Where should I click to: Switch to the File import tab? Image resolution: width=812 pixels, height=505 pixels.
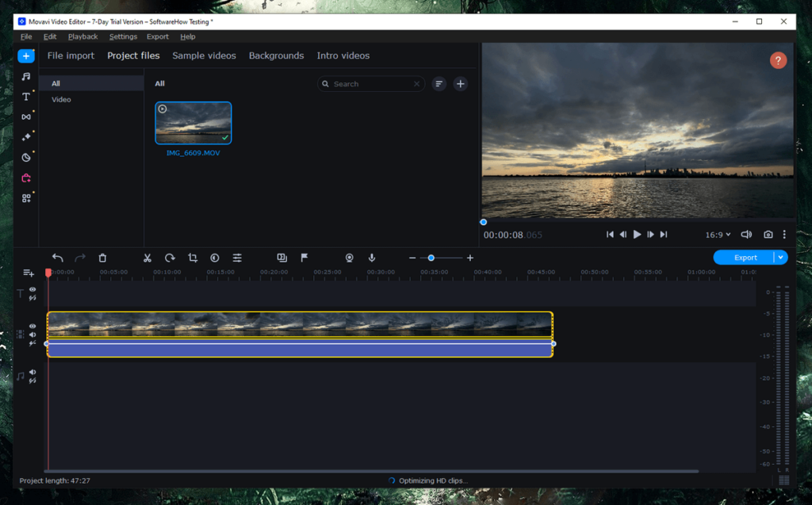71,55
